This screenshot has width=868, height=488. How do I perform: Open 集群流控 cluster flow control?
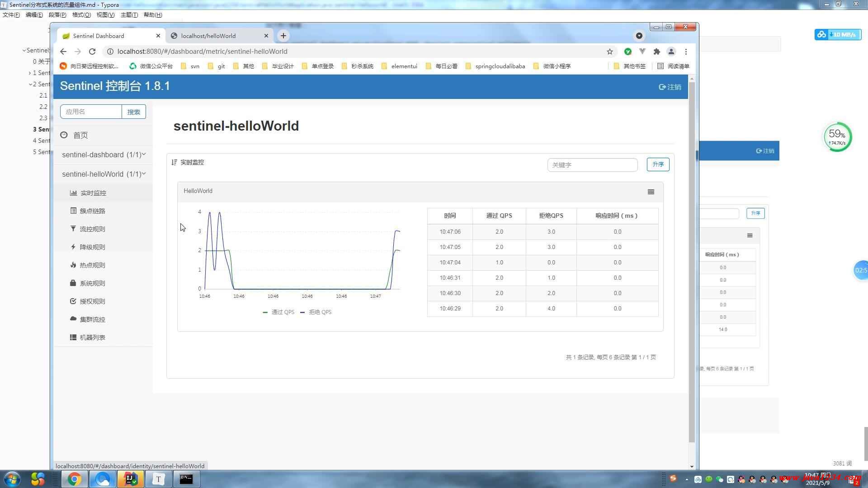(x=92, y=319)
